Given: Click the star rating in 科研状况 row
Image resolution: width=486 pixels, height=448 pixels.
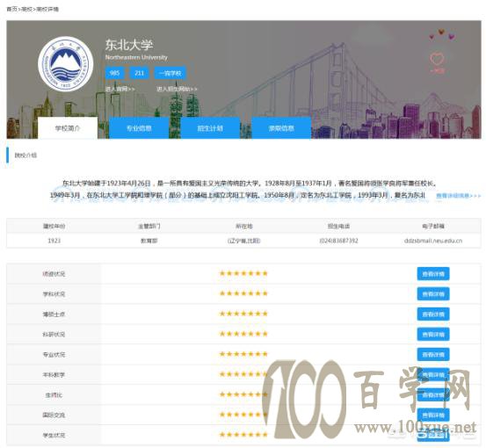Looking at the screenshot, I should coord(243,334).
